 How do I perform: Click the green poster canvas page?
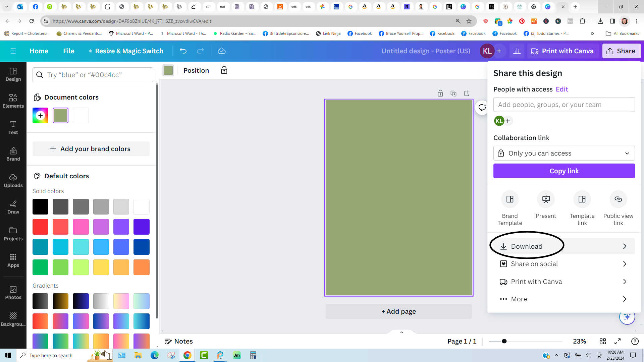(399, 198)
